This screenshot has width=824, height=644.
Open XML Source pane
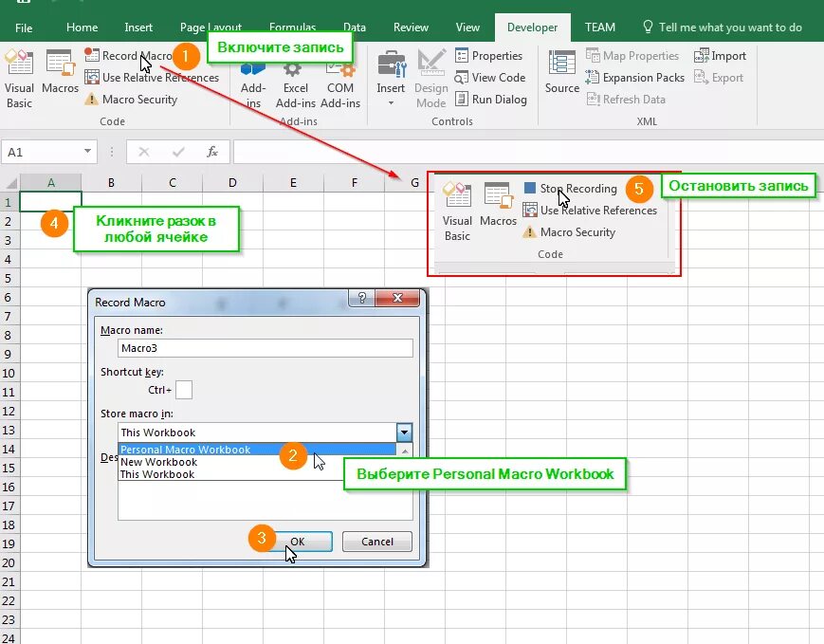(561, 72)
